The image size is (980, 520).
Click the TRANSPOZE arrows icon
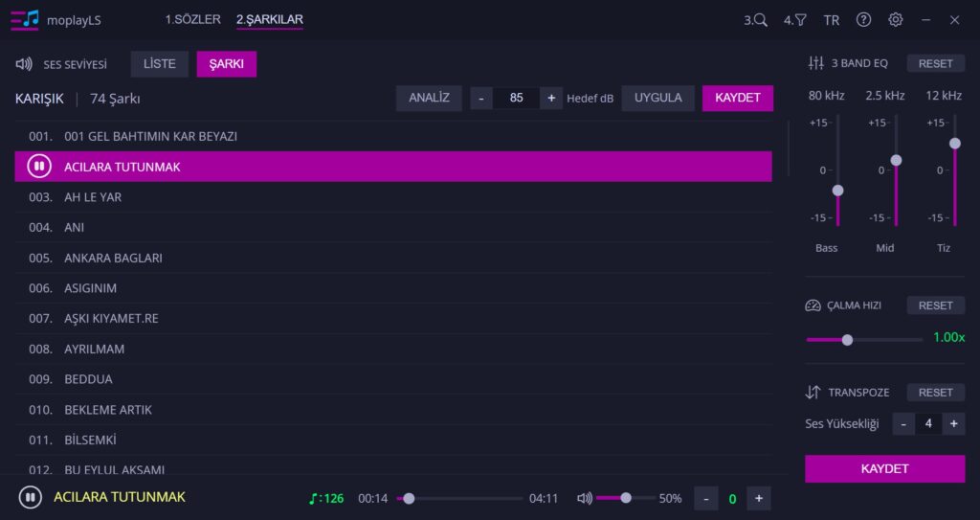click(813, 393)
